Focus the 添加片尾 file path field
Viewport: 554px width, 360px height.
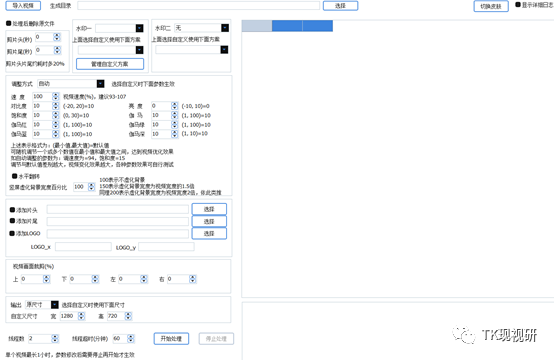pyautogui.click(x=118, y=222)
